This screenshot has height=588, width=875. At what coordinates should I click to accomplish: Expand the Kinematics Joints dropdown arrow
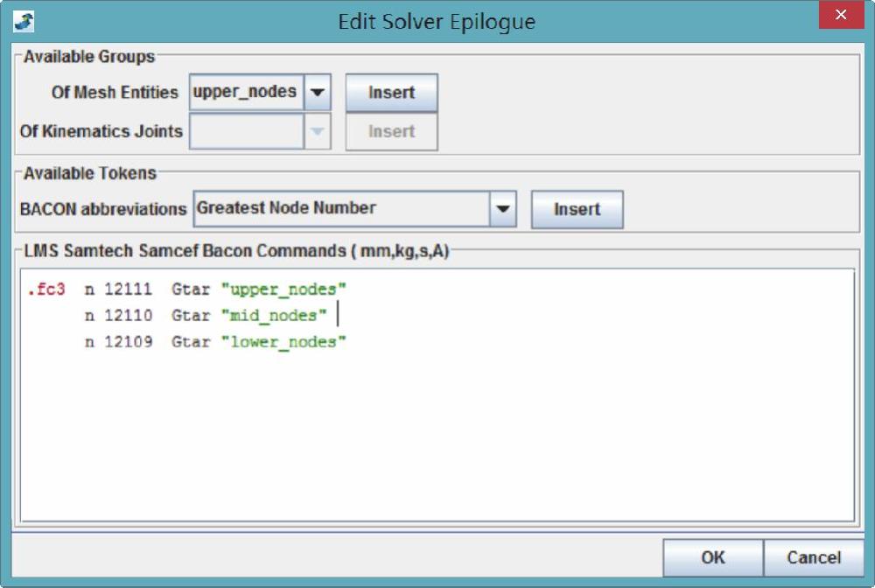pos(317,131)
